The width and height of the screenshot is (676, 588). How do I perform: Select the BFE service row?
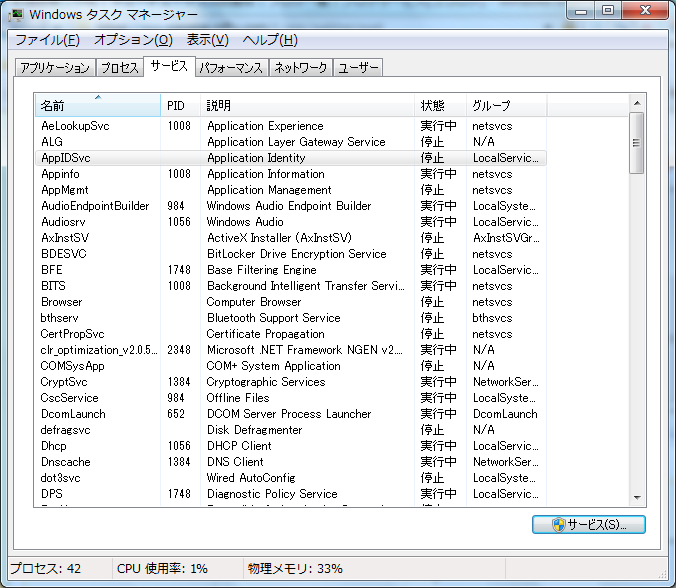(291, 270)
